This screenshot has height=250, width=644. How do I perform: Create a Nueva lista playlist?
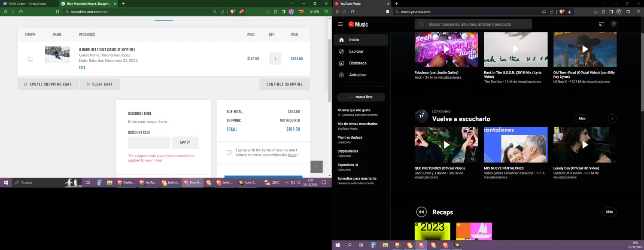click(361, 97)
